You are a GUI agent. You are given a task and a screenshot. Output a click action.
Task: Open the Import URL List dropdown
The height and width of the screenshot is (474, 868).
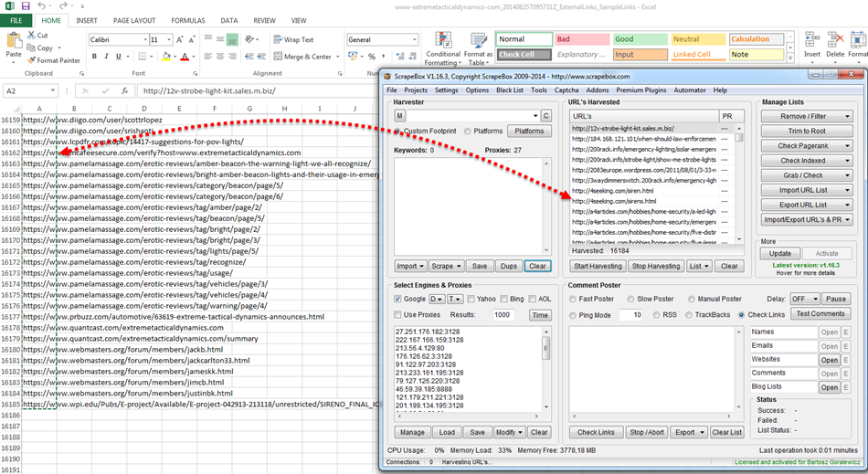coord(807,190)
